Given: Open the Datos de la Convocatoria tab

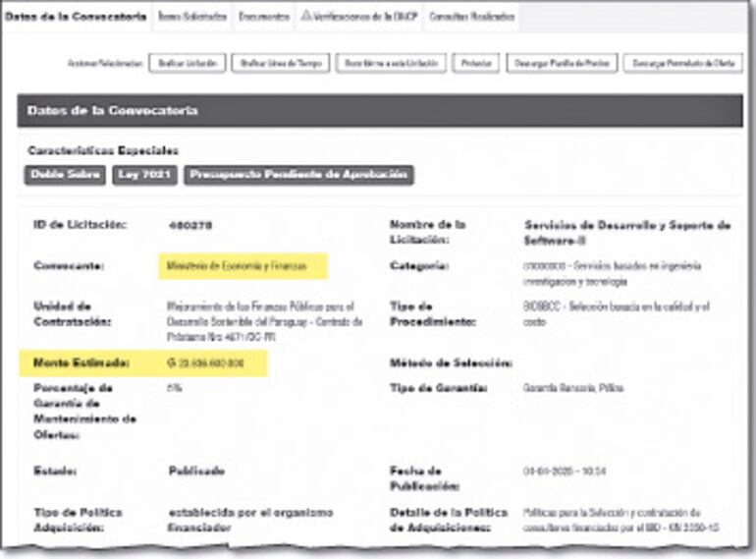Looking at the screenshot, I should pyautogui.click(x=76, y=17).
